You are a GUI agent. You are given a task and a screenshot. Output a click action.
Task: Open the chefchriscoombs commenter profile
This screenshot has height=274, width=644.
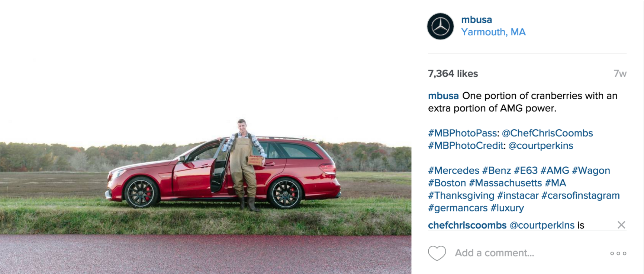pos(467,225)
